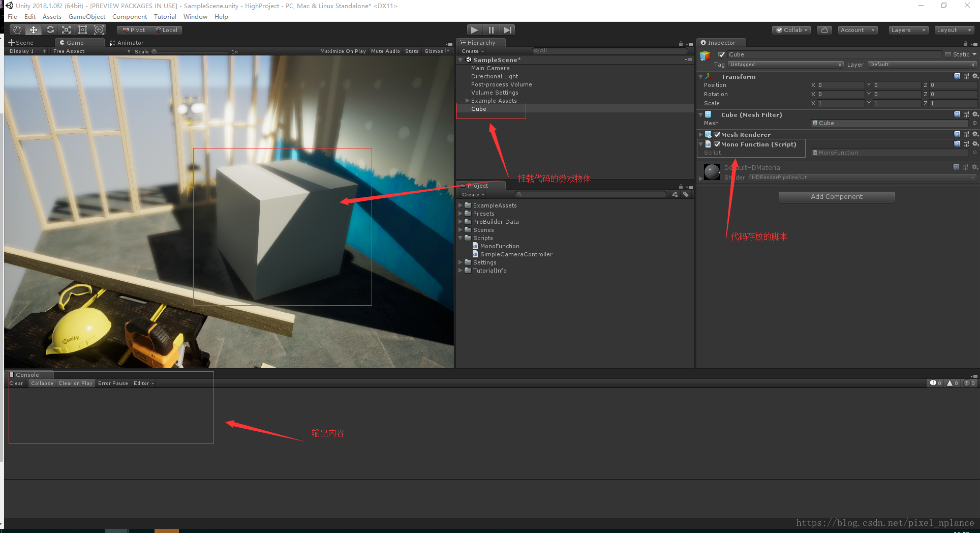Viewport: 980px width, 533px height.
Task: Click Add Component button
Action: pyautogui.click(x=836, y=197)
